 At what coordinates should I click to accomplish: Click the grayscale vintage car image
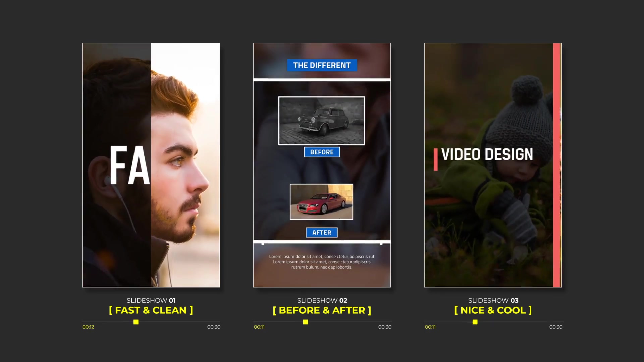322,121
